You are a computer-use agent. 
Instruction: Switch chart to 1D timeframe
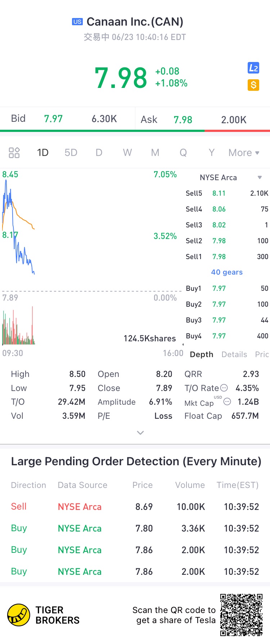[x=42, y=153]
